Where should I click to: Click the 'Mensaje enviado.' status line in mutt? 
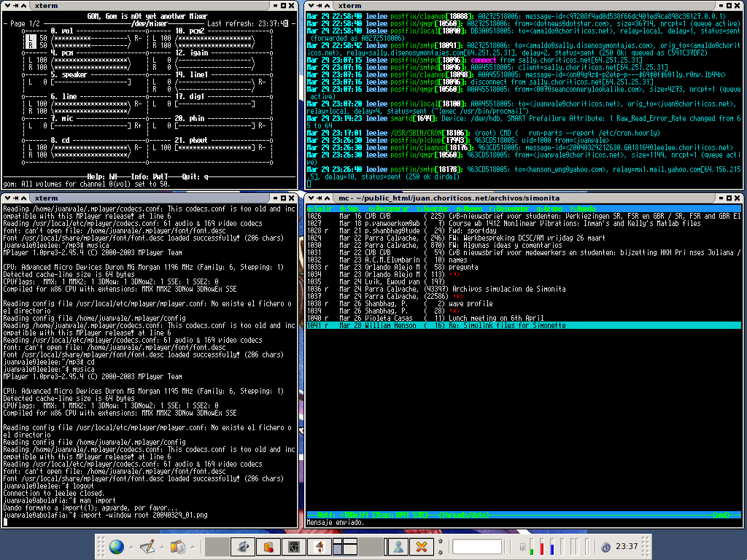(x=336, y=522)
